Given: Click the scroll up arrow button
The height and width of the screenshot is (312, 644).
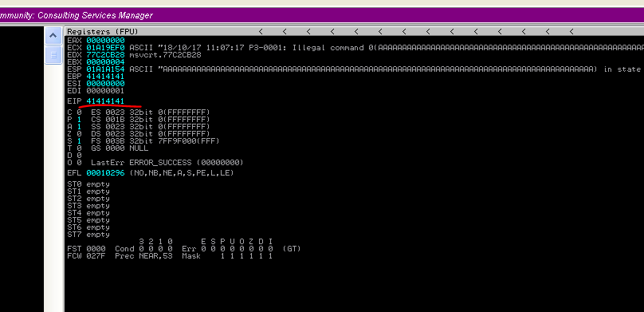Looking at the screenshot, I should click(x=53, y=36).
